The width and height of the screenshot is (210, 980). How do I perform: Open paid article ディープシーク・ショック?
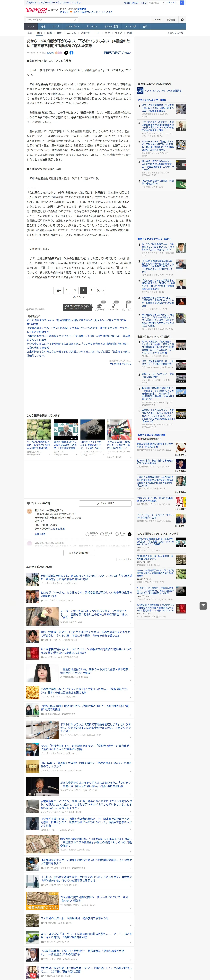156,517
